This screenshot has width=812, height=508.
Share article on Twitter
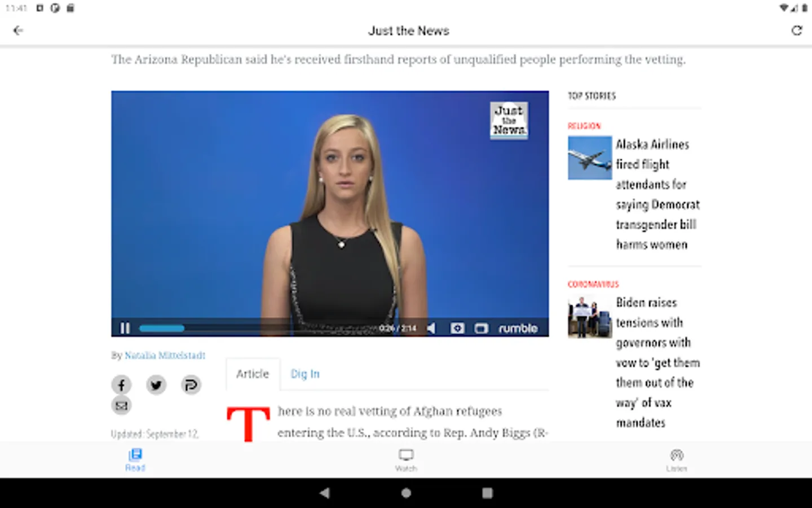point(156,385)
